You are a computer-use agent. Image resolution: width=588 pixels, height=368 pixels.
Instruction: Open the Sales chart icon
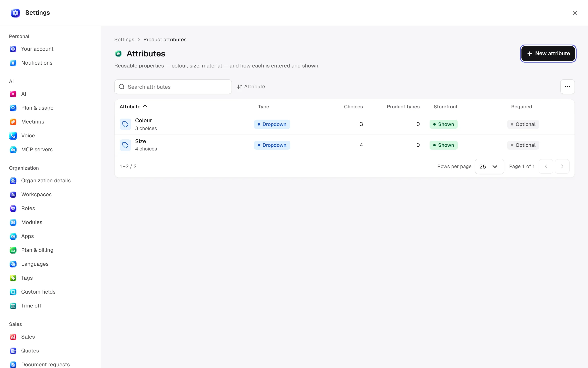point(13,337)
